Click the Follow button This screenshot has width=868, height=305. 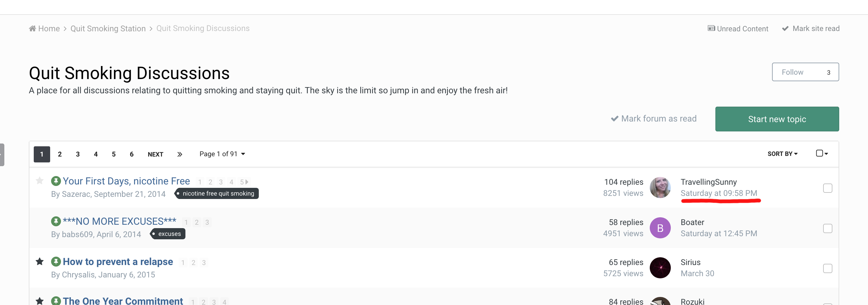tap(805, 72)
